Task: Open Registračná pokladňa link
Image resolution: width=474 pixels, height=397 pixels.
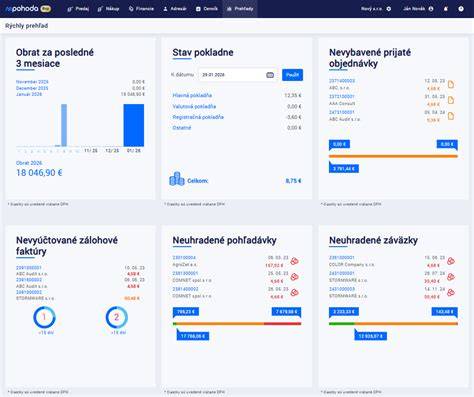Action: (x=198, y=117)
